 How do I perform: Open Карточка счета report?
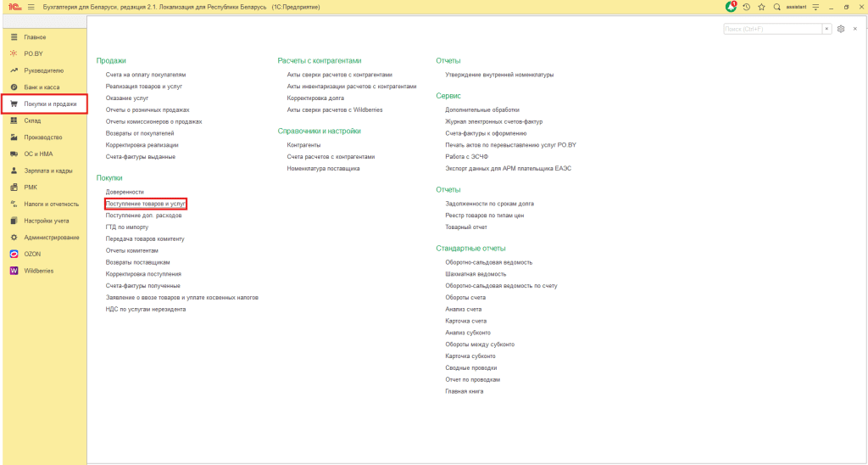point(465,321)
